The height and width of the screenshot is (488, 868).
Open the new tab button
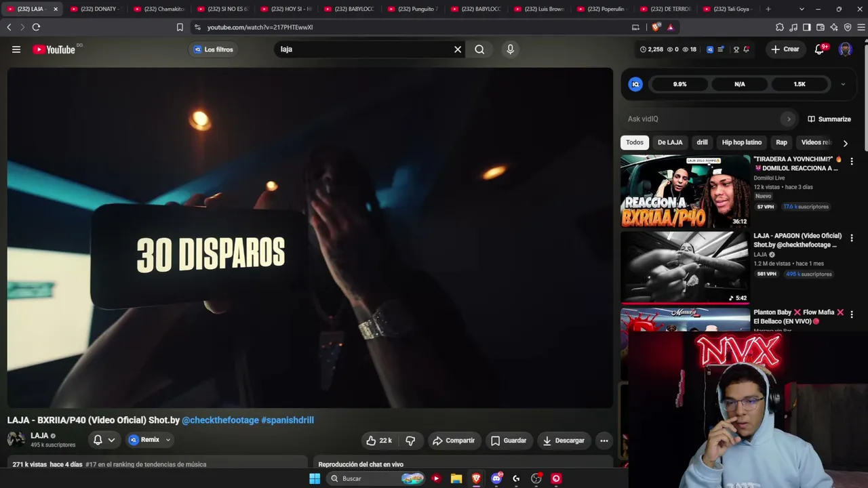(768, 9)
